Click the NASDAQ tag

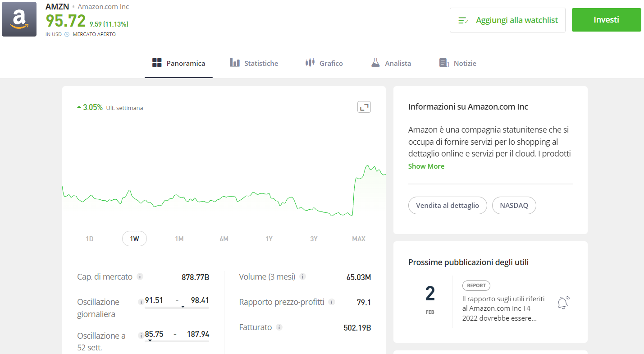[514, 205]
